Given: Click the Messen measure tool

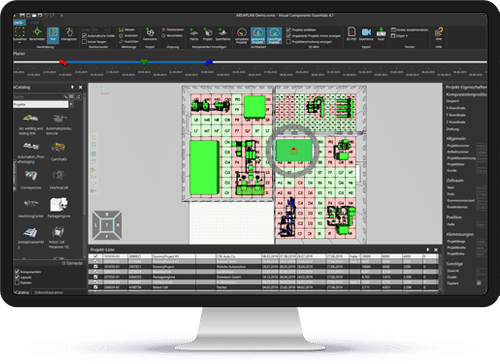Looking at the screenshot, I should click(x=127, y=30).
